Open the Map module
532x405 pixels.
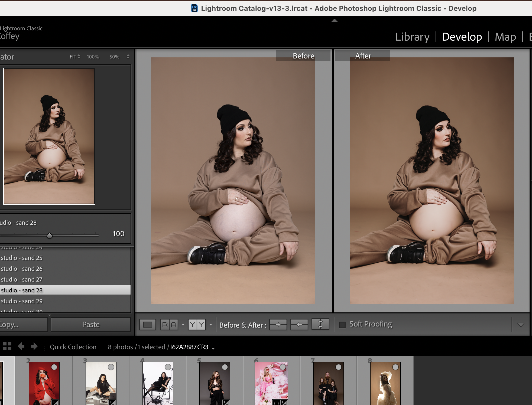coord(505,37)
